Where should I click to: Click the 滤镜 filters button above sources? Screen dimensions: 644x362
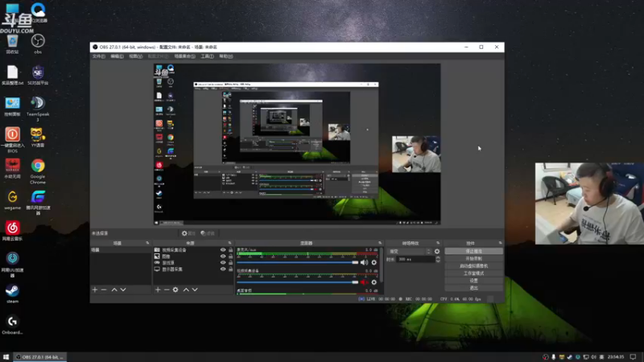208,233
